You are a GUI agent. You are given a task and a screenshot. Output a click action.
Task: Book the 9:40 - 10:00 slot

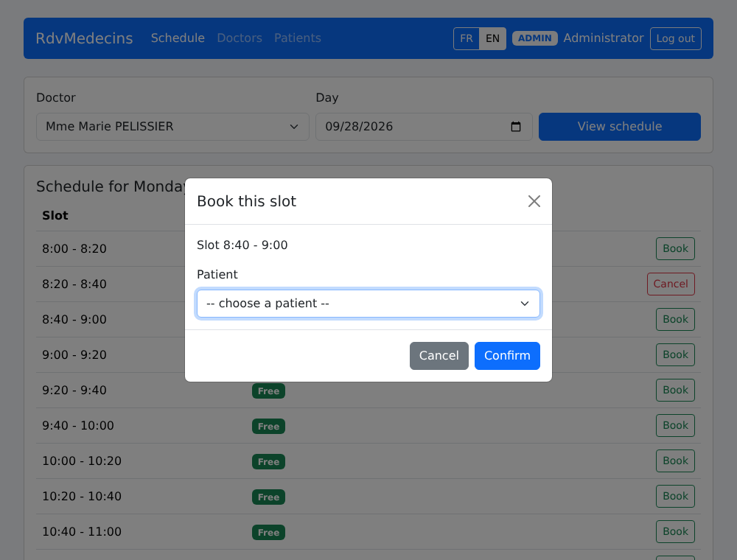click(x=675, y=425)
